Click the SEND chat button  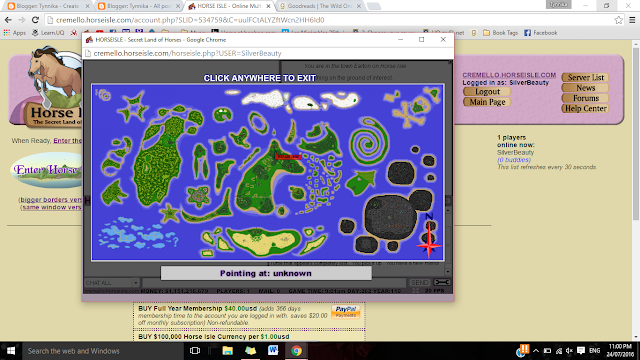point(420,282)
